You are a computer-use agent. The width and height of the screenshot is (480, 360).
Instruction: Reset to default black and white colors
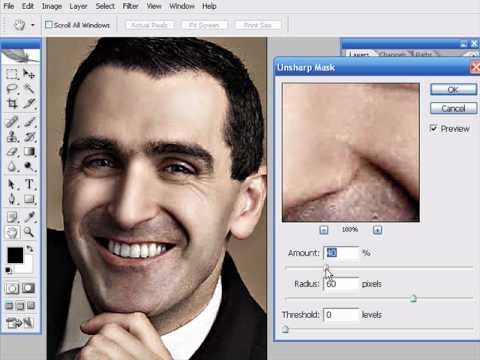coord(8,270)
